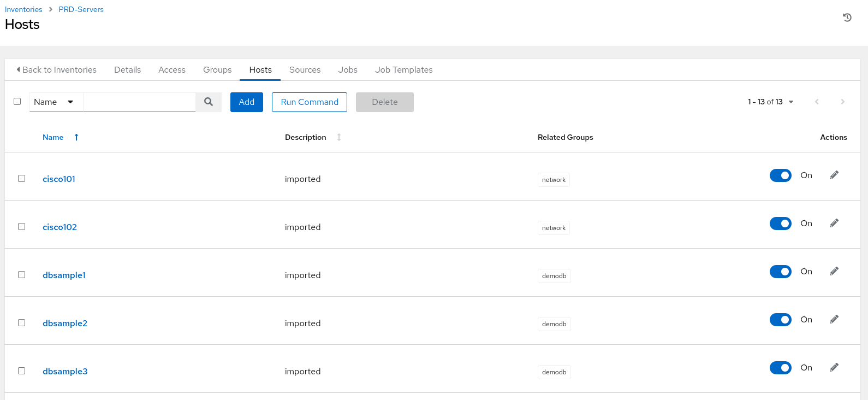Edit dbsample3 via pencil icon
The width and height of the screenshot is (868, 400).
tap(834, 368)
